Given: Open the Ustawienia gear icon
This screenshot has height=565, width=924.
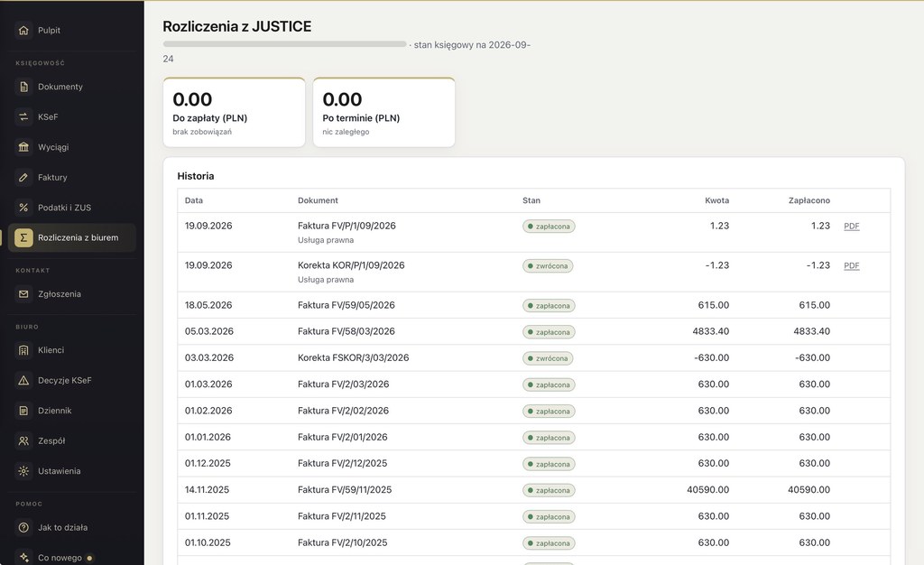Looking at the screenshot, I should pyautogui.click(x=23, y=471).
